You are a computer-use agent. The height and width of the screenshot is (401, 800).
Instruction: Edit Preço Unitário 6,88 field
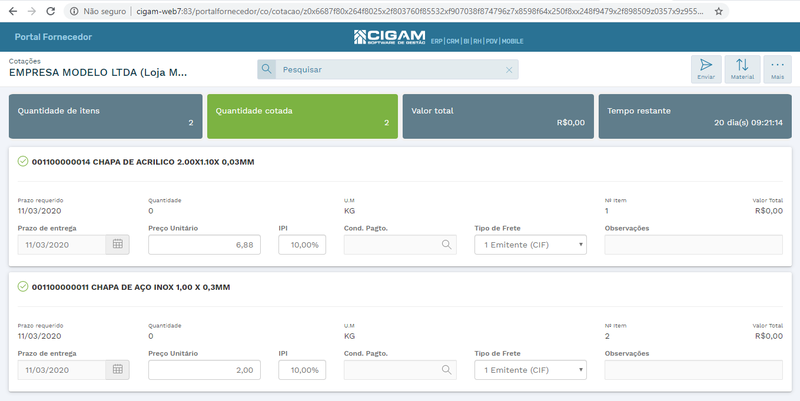click(x=205, y=245)
